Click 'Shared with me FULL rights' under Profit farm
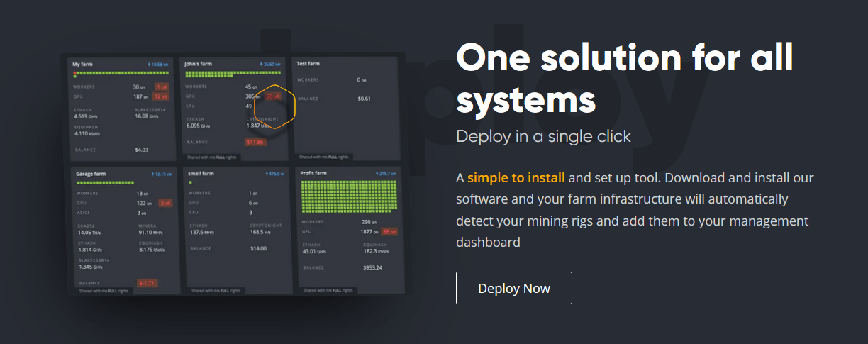The width and height of the screenshot is (868, 344). point(329,290)
